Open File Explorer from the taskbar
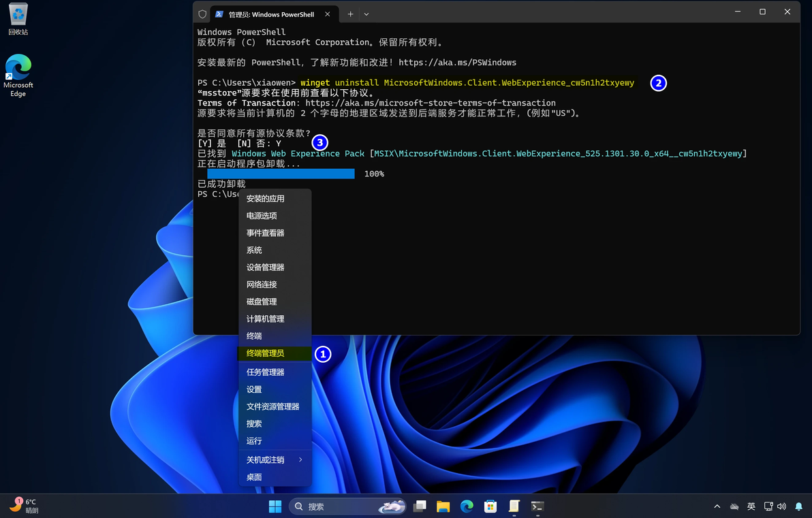 (443, 506)
